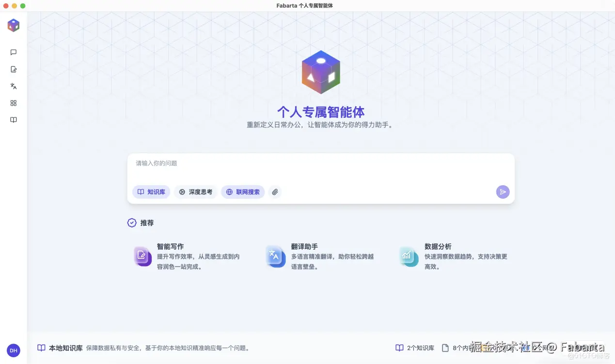This screenshot has width=615, height=364.
Task: Click the knowledge base icon in bottom status bar
Action: pos(41,348)
